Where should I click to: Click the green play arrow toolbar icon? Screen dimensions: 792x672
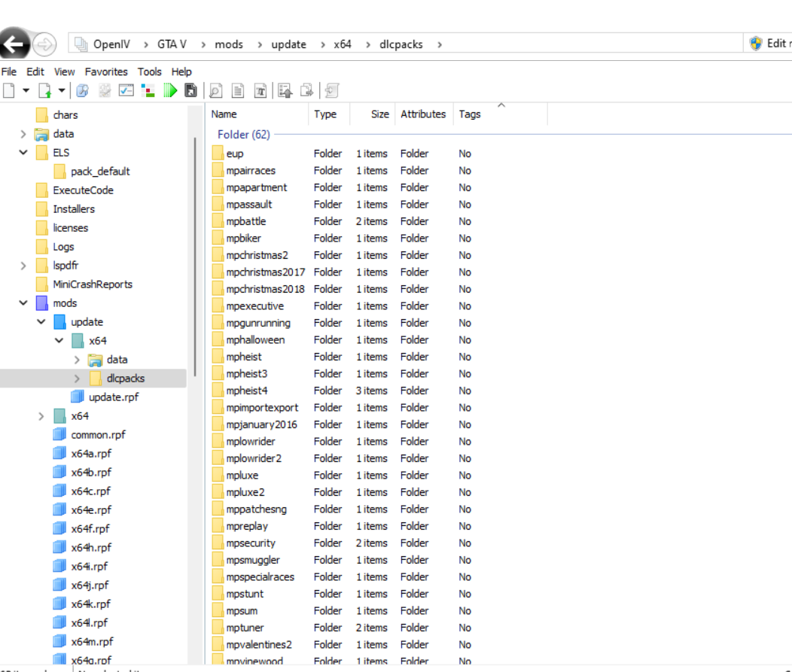170,91
